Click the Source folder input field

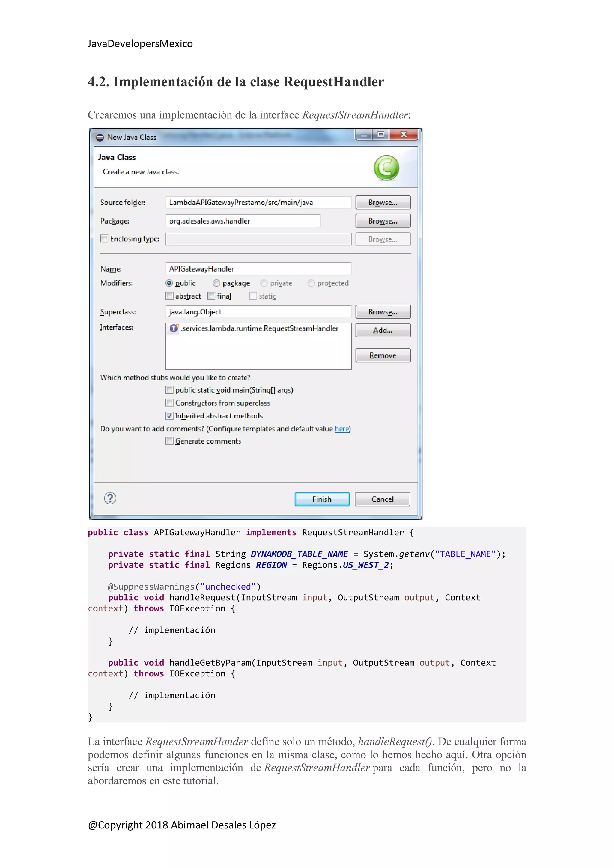(258, 202)
